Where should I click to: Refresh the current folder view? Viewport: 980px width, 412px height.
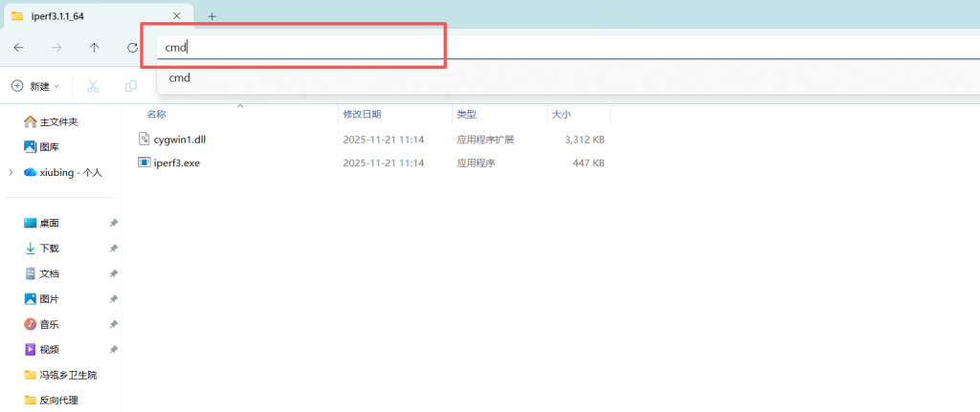[x=132, y=48]
